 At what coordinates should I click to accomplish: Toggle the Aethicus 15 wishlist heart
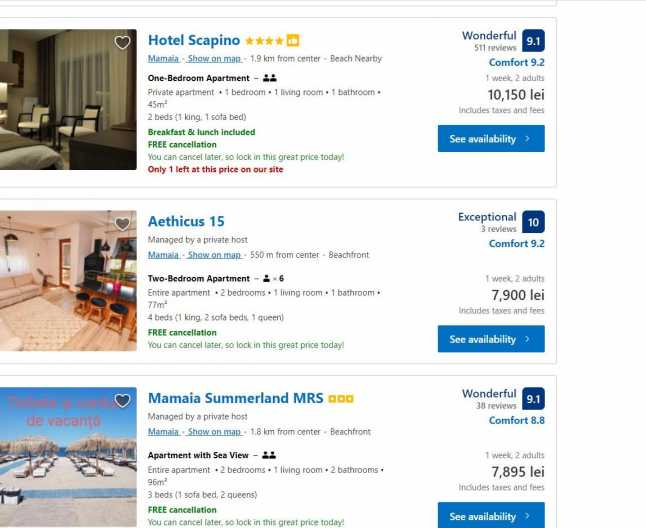tap(122, 224)
